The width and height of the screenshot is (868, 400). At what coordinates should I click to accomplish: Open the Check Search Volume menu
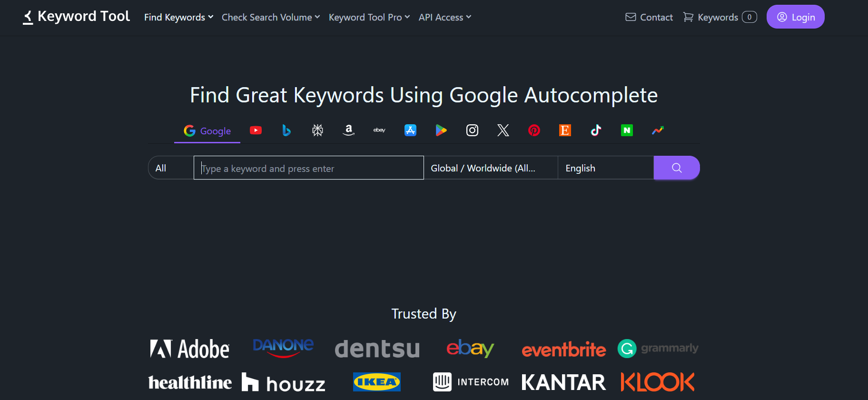(270, 18)
